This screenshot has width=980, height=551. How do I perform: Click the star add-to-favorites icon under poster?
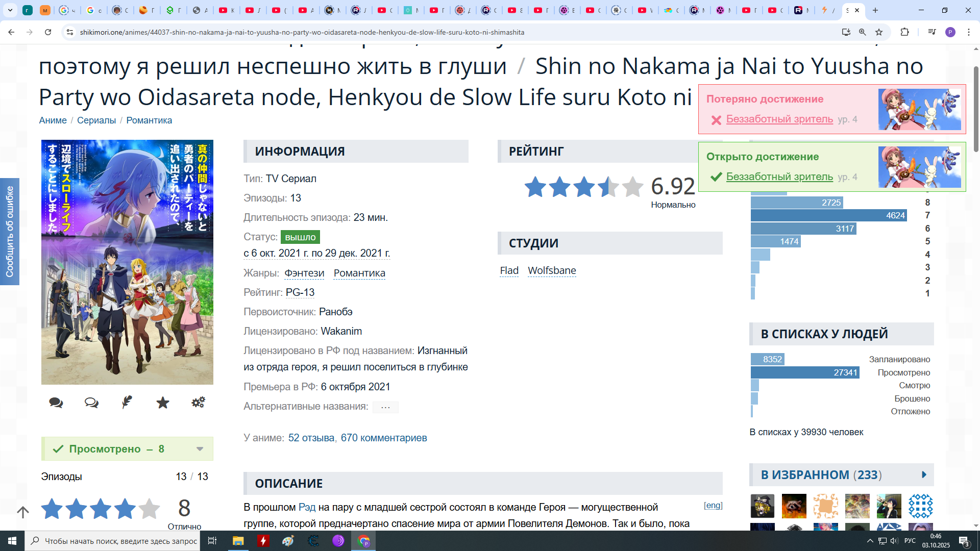(x=163, y=403)
